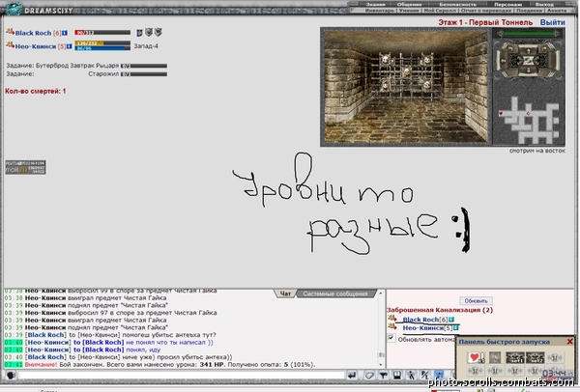The width and height of the screenshot is (580, 392).
Task: Click the eraser clear-chat icon
Action: [369, 376]
